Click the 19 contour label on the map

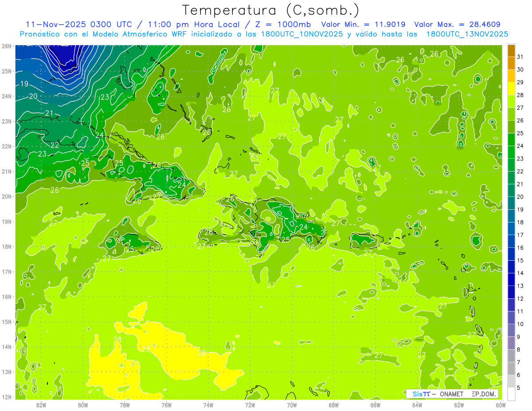click(24, 84)
